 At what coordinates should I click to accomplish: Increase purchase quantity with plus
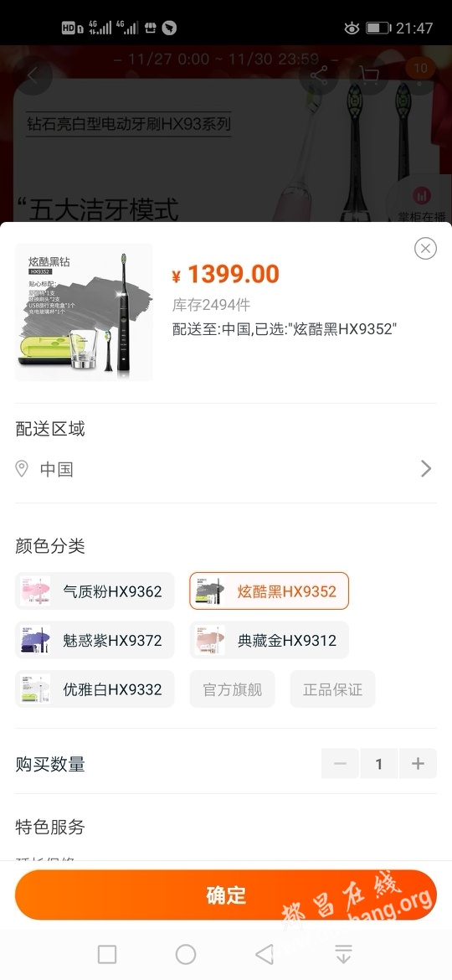point(418,764)
